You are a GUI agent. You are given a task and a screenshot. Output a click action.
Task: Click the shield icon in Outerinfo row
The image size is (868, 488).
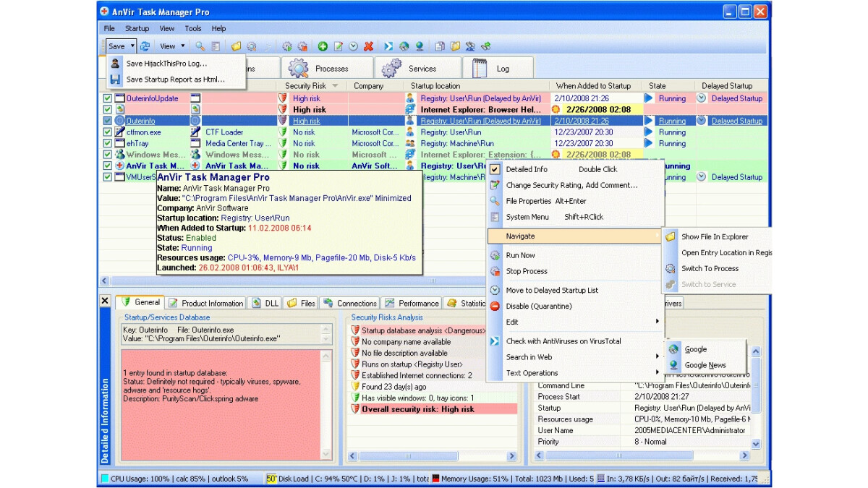[x=283, y=121]
